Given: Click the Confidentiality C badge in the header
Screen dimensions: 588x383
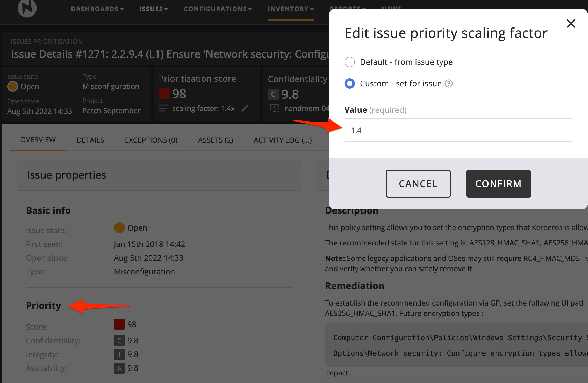Looking at the screenshot, I should 273,94.
